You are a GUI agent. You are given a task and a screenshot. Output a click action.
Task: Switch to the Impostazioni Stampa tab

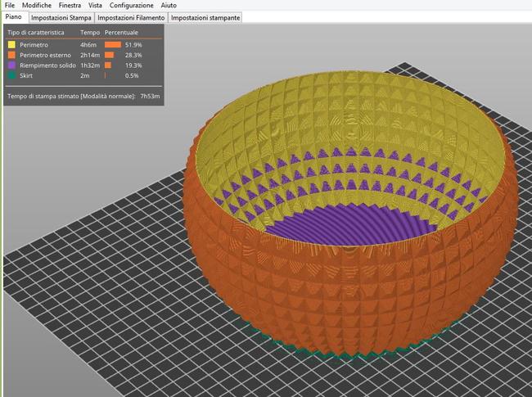[x=61, y=16]
